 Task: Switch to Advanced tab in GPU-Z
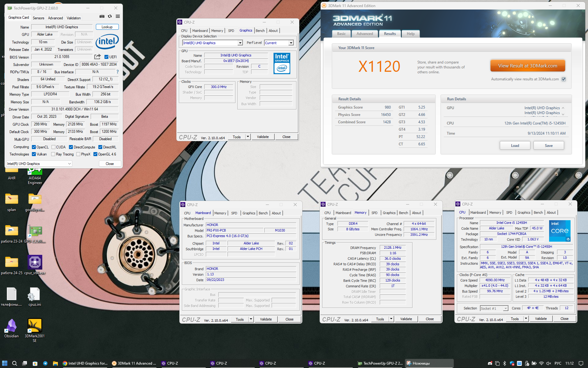[55, 18]
